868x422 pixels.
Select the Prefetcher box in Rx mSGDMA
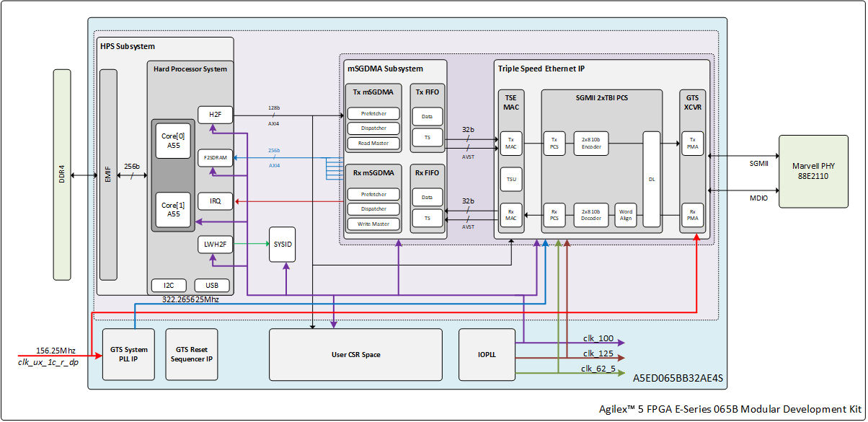(x=373, y=194)
